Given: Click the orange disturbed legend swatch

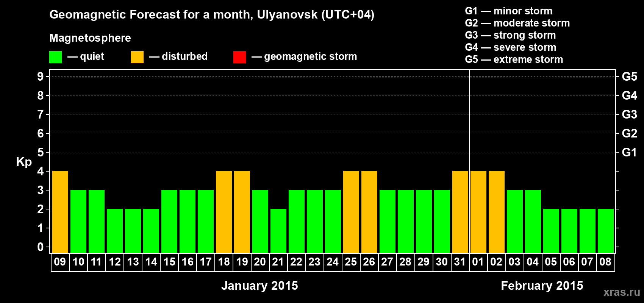Looking at the screenshot, I should tap(137, 57).
